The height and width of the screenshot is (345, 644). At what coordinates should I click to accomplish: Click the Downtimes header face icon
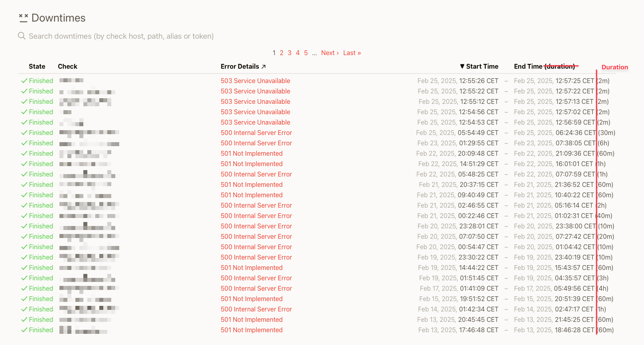(x=24, y=18)
